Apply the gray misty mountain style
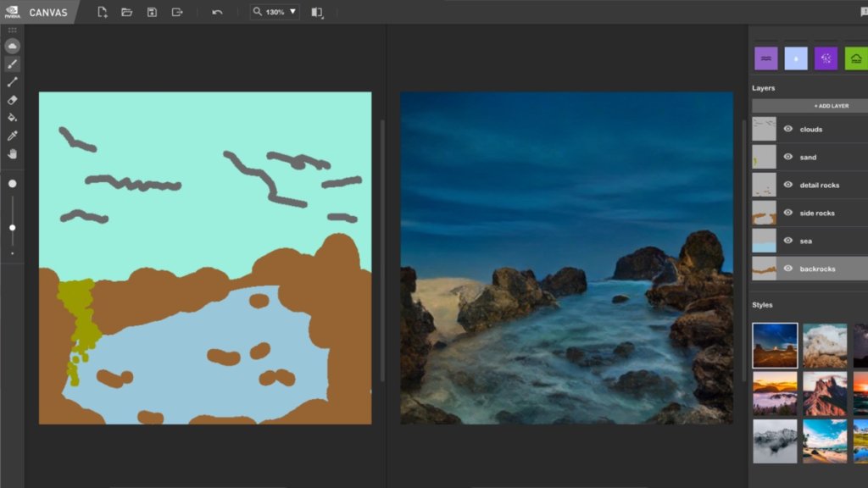This screenshot has width=868, height=488. tap(775, 441)
